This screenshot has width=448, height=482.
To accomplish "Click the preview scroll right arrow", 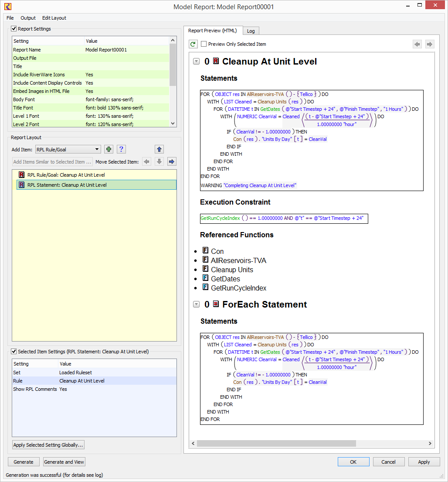I will 430,443.
